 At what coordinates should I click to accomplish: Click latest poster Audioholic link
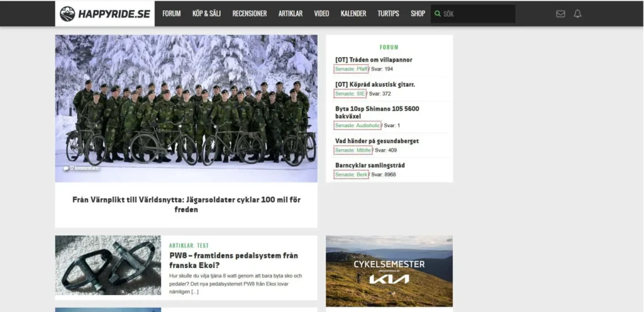click(x=358, y=126)
